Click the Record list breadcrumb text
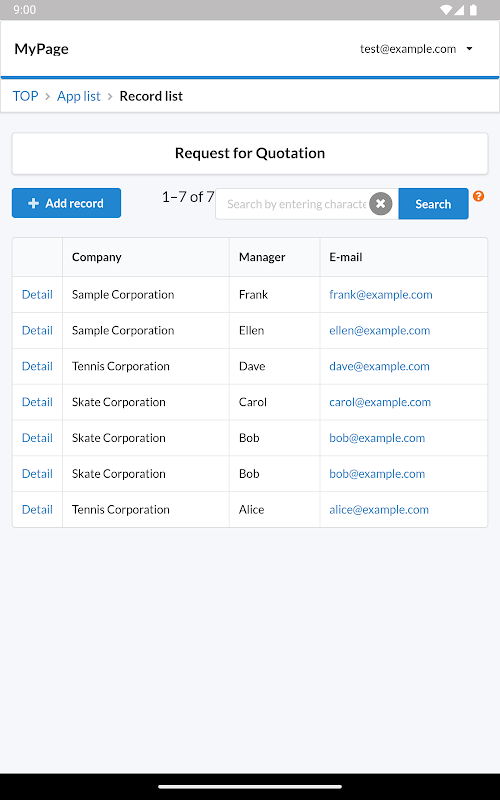 pyautogui.click(x=151, y=96)
